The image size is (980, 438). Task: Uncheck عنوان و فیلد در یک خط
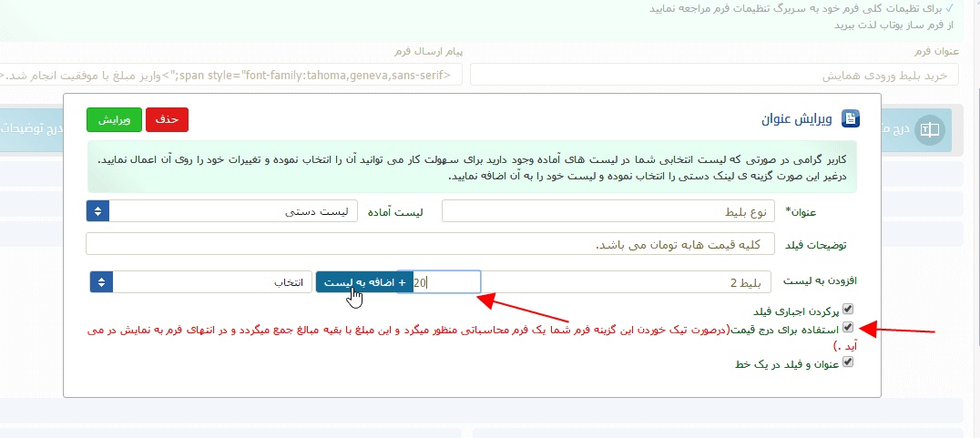[848, 362]
